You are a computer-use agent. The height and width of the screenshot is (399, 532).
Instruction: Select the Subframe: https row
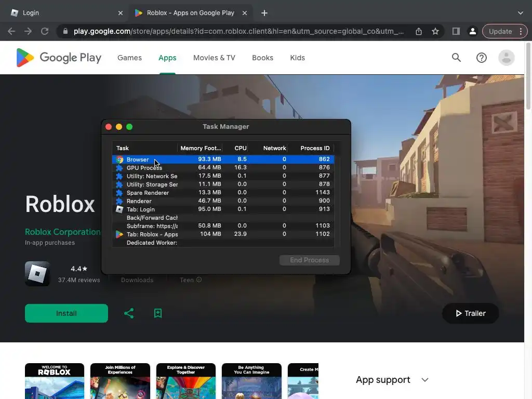point(223,225)
